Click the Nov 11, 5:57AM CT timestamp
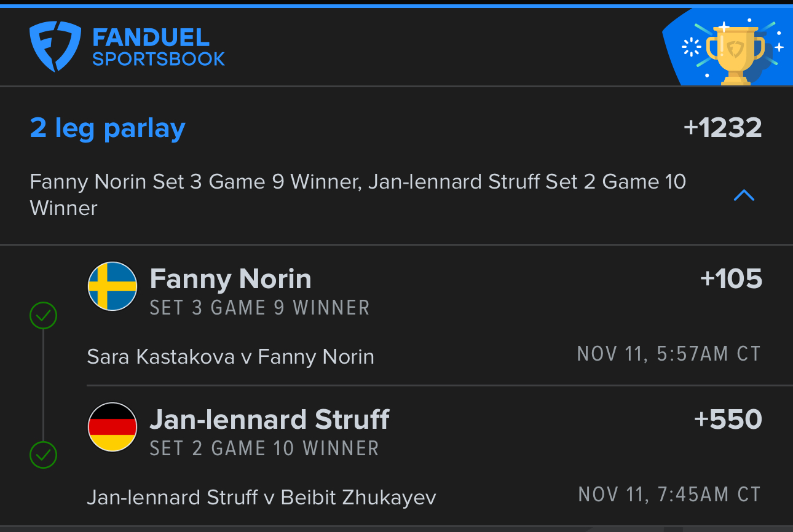 (x=668, y=354)
